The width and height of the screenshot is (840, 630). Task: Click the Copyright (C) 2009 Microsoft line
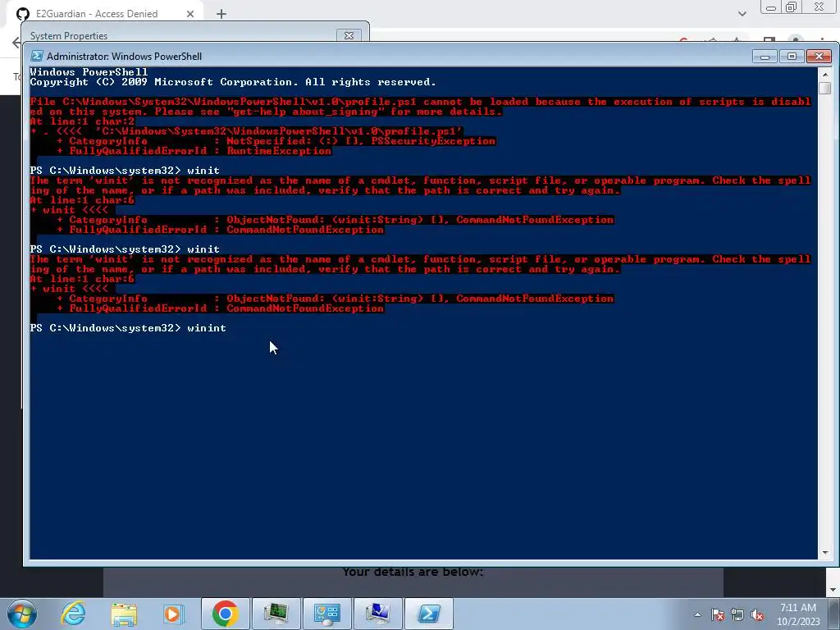click(233, 82)
